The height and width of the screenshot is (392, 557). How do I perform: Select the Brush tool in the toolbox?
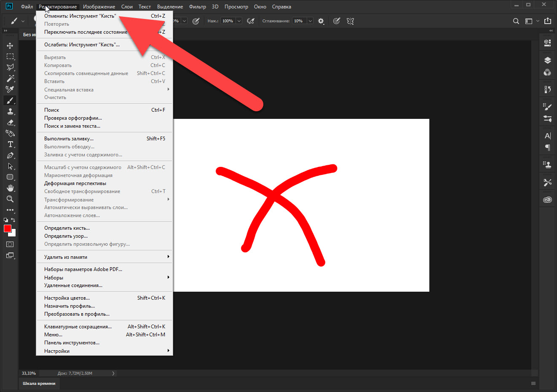(10, 100)
